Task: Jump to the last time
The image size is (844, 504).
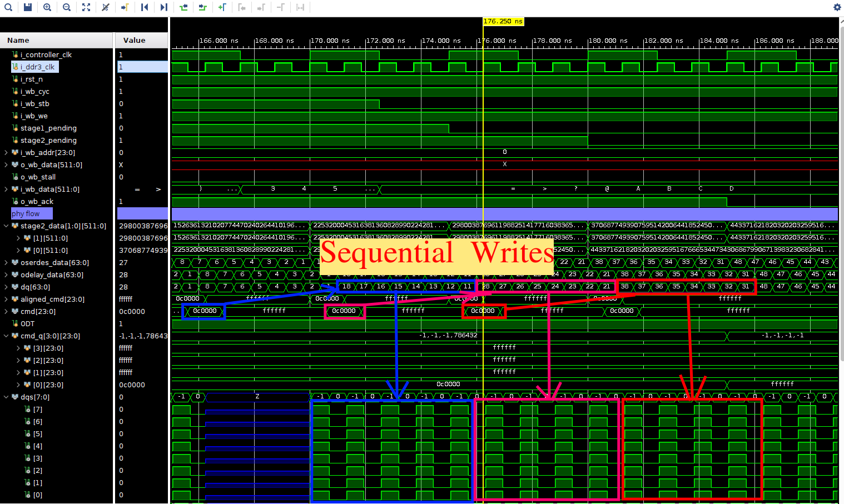Action: (x=164, y=7)
